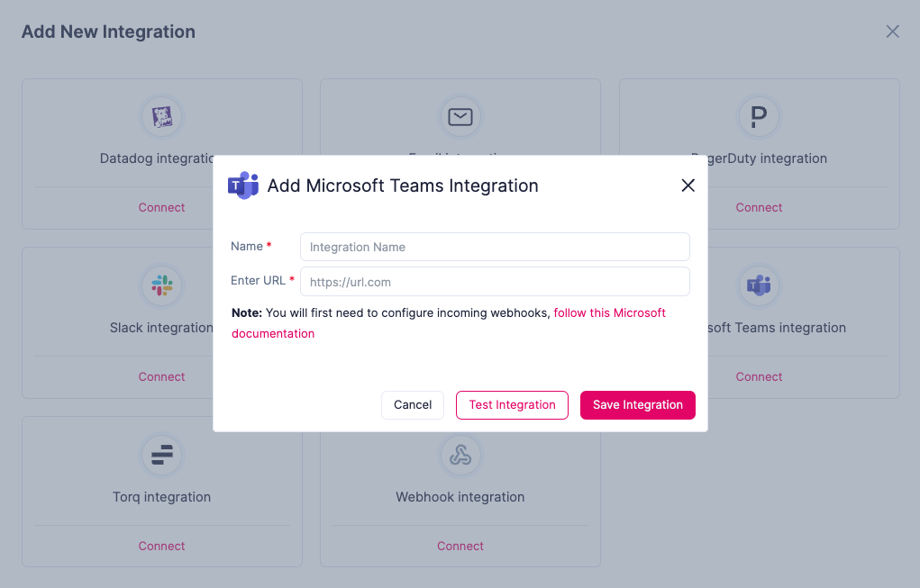Click the Datadog integration icon
The height and width of the screenshot is (588, 920).
pyautogui.click(x=162, y=117)
